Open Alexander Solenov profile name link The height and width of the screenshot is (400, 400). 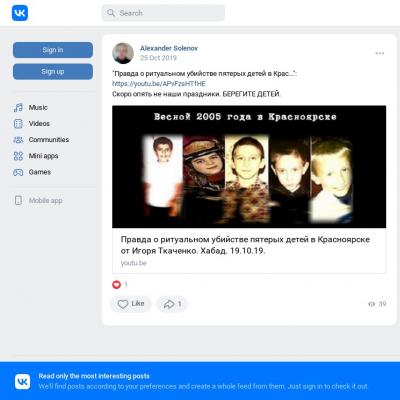click(169, 48)
